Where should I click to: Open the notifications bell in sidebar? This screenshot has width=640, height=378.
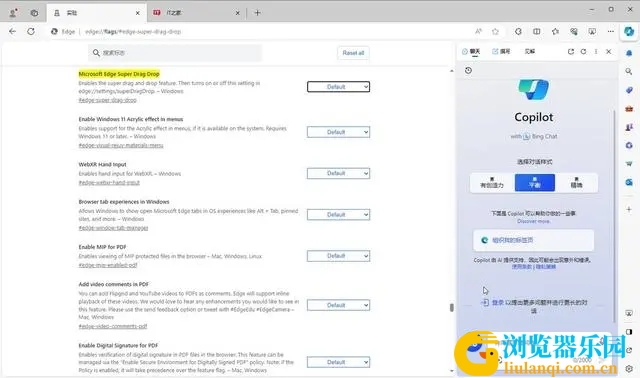click(x=629, y=53)
